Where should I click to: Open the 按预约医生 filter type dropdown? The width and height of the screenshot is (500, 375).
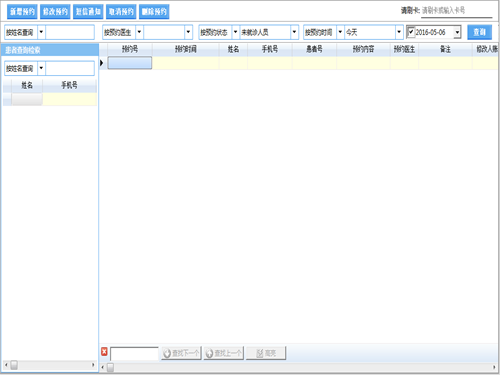coord(139,32)
